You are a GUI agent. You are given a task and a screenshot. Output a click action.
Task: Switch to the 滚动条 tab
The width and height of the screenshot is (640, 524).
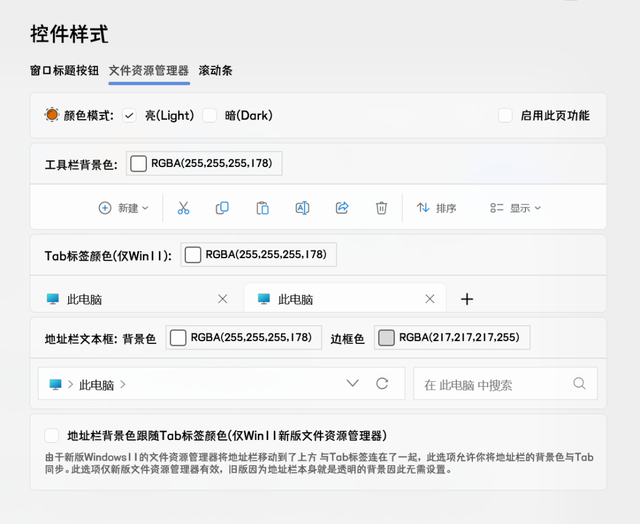tap(215, 71)
